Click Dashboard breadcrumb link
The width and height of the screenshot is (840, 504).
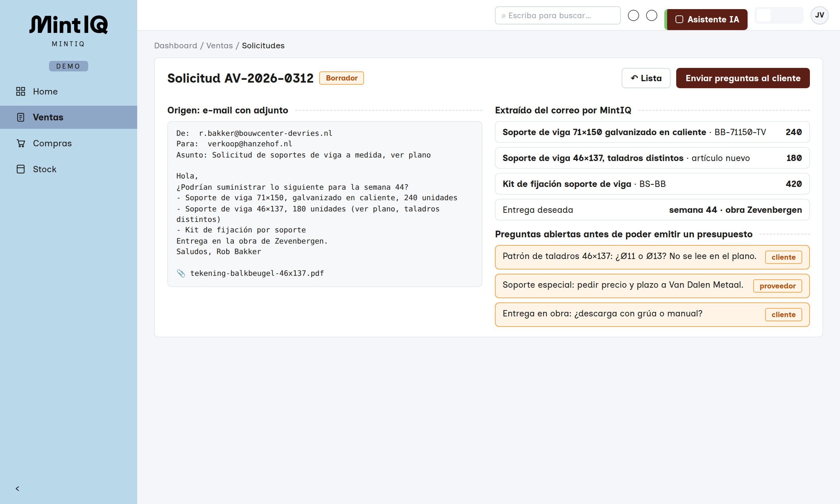point(176,45)
